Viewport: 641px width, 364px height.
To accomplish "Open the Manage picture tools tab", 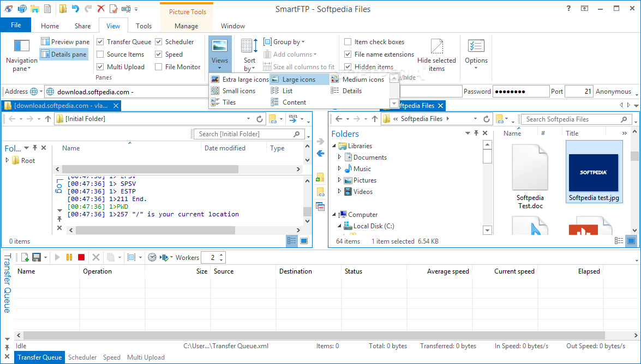I will (187, 26).
